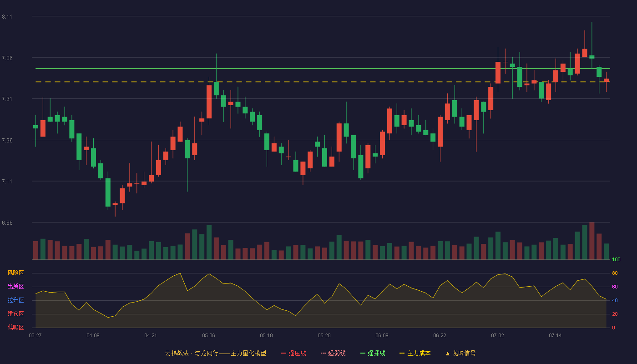Screen dimensions: 637x364
Task: Click the magenta 60 indicator axis value
Action: pos(615,287)
